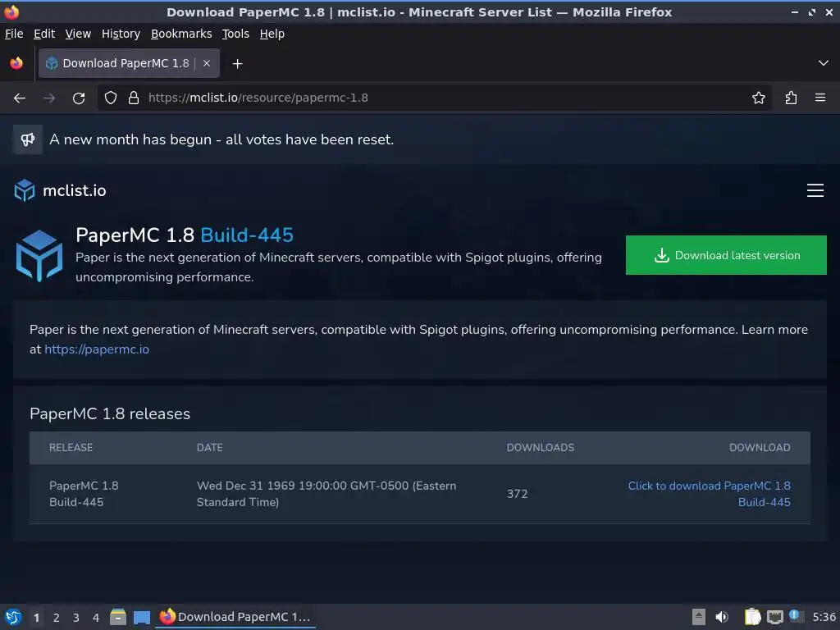Switch to workspace 4

(96, 618)
